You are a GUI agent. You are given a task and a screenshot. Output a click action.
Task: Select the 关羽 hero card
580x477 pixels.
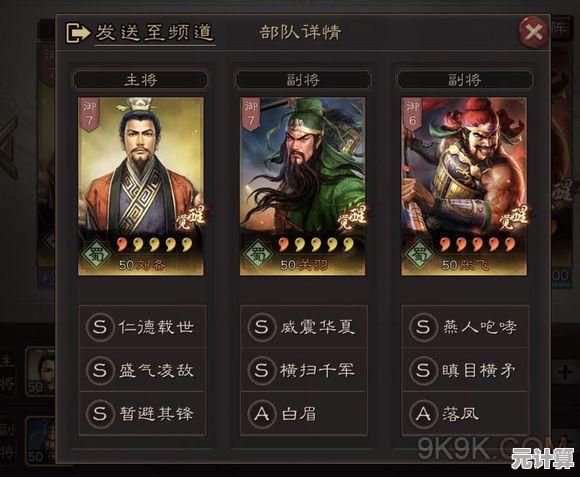(x=303, y=186)
